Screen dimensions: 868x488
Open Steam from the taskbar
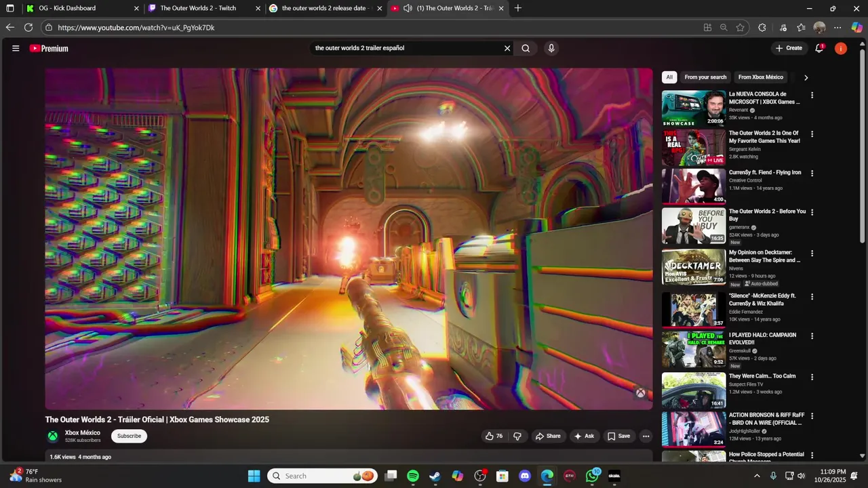pyautogui.click(x=435, y=476)
